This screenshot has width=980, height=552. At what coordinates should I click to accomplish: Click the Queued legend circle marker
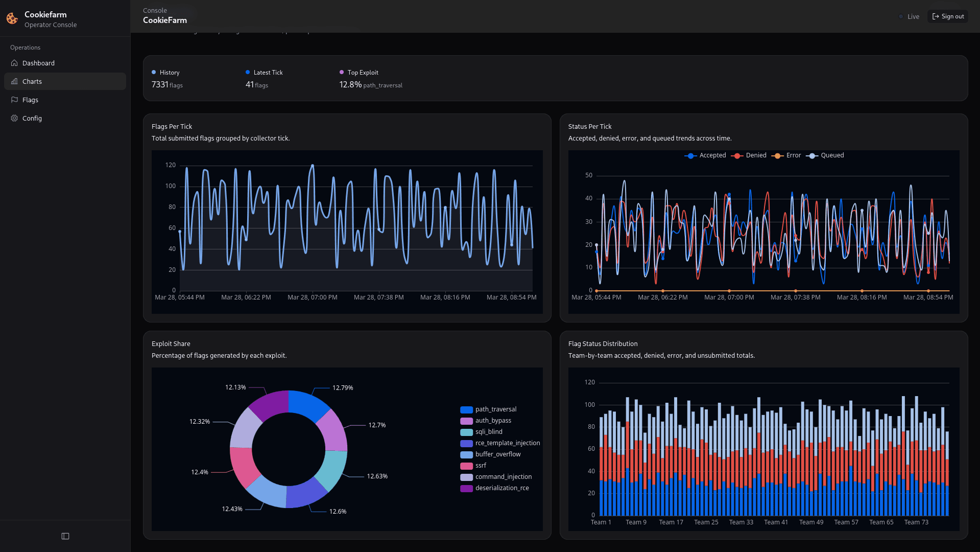[813, 155]
